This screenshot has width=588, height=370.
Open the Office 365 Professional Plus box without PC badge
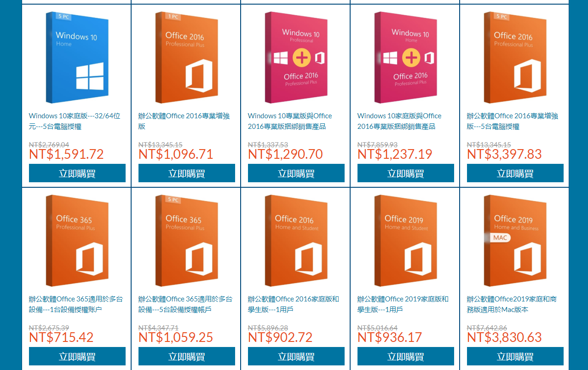(77, 241)
